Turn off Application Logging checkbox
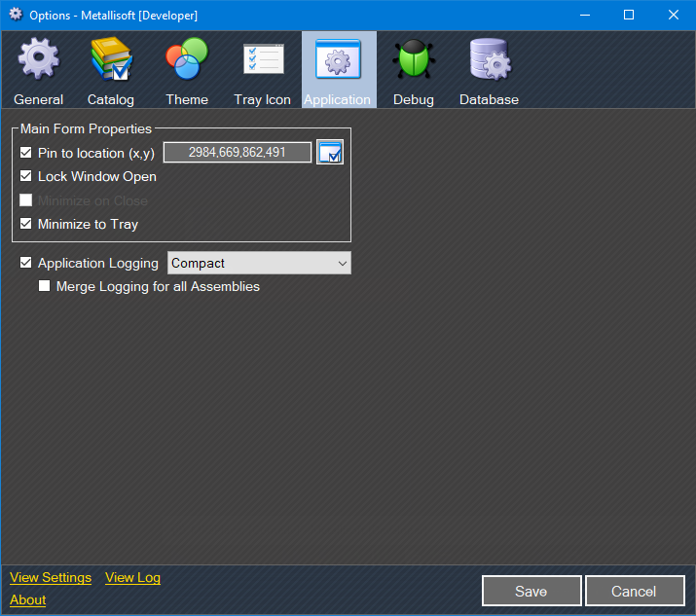This screenshot has height=616, width=696. (x=26, y=263)
